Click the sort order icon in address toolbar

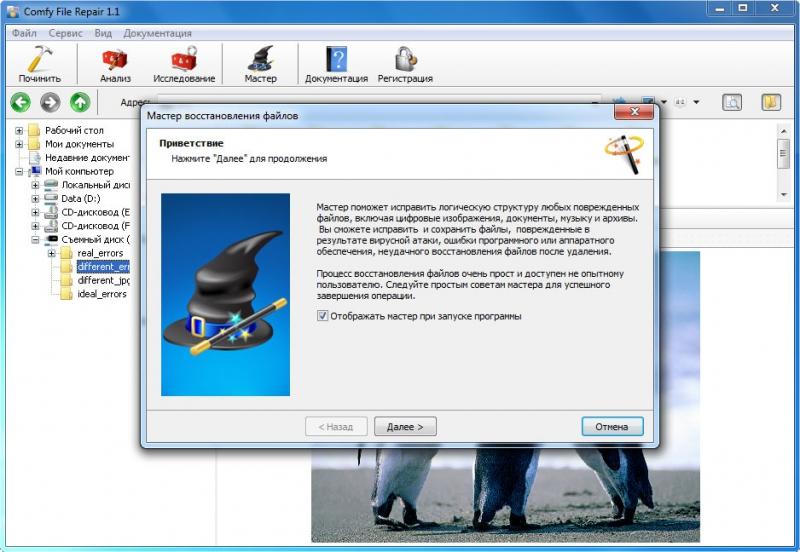pos(680,102)
